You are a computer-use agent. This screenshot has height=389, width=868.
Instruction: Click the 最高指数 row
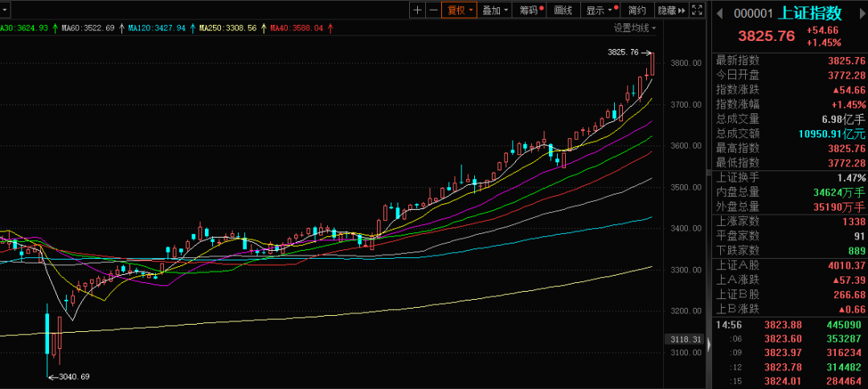[x=791, y=149]
